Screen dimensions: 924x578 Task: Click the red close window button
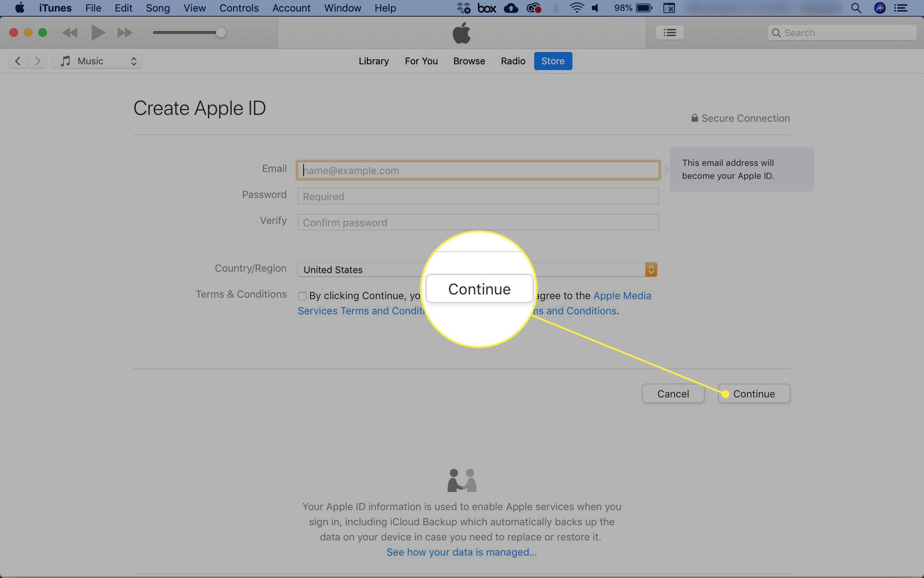click(x=14, y=33)
